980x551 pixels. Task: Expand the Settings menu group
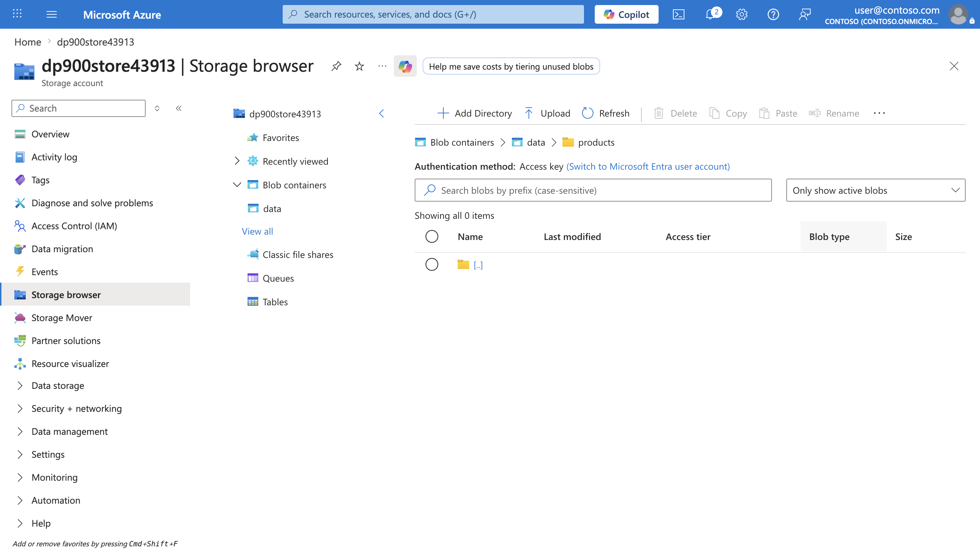click(x=20, y=455)
